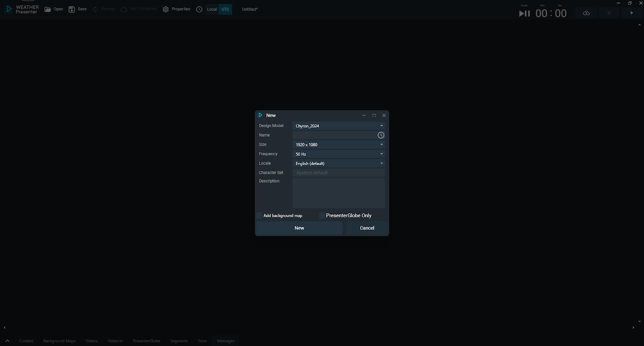Switch to the Background Maps tab

[x=60, y=341]
